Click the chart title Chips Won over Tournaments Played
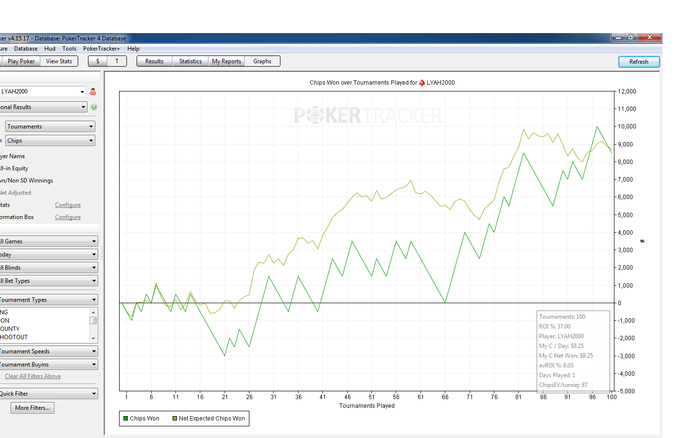Viewport: 700px width, 438px height. tap(382, 83)
